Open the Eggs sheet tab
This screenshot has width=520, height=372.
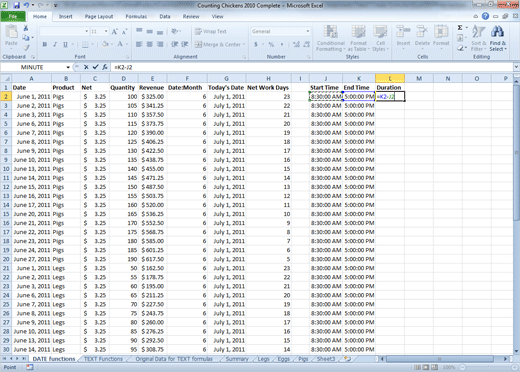click(x=284, y=359)
